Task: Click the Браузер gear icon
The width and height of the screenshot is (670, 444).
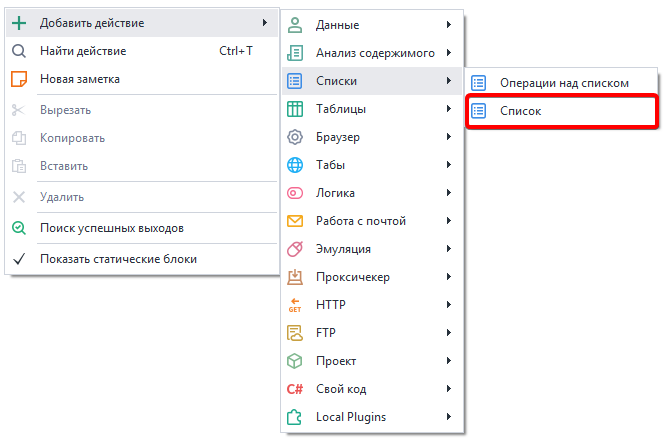Action: click(x=295, y=137)
